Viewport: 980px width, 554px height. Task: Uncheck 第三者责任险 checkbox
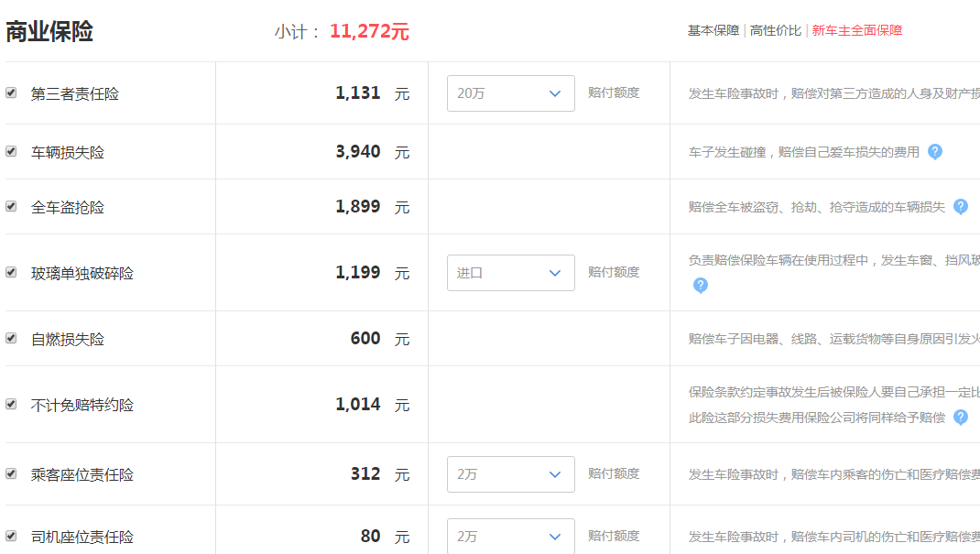pos(11,93)
